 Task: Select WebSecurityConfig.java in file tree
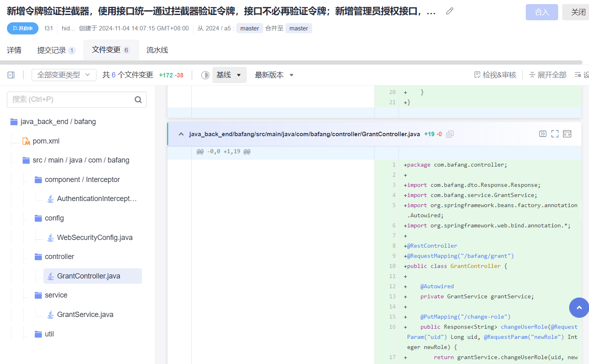94,238
